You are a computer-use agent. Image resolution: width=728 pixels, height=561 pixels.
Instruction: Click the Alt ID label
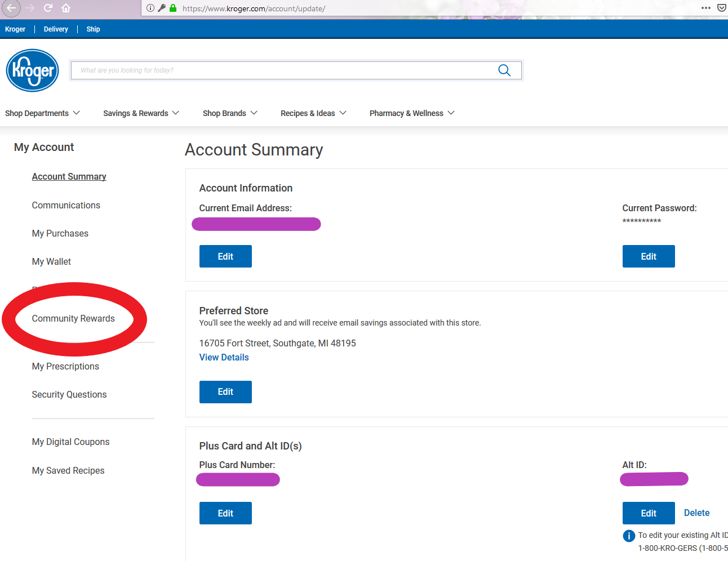[x=634, y=465]
